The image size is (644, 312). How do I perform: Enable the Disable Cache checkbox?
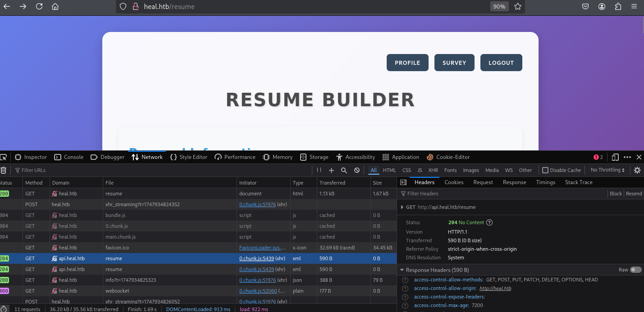545,170
